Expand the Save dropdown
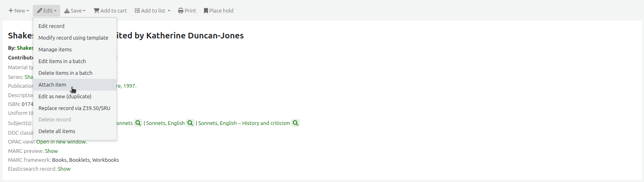Viewport: 644px width, 182px height. [75, 11]
